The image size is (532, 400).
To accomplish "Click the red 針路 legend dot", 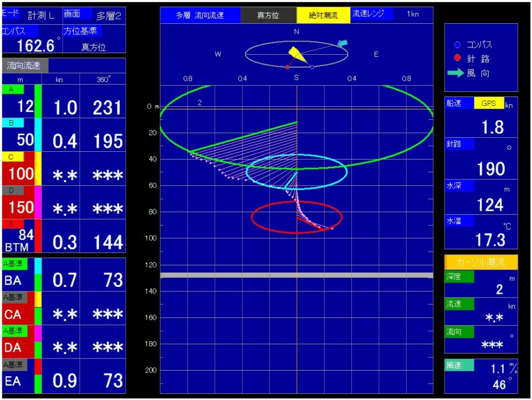I will (457, 58).
